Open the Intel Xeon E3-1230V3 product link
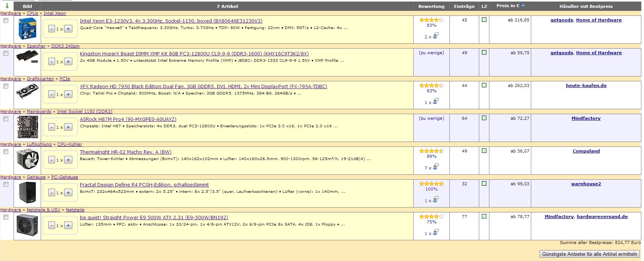The width and height of the screenshot is (644, 261). pos(171,21)
